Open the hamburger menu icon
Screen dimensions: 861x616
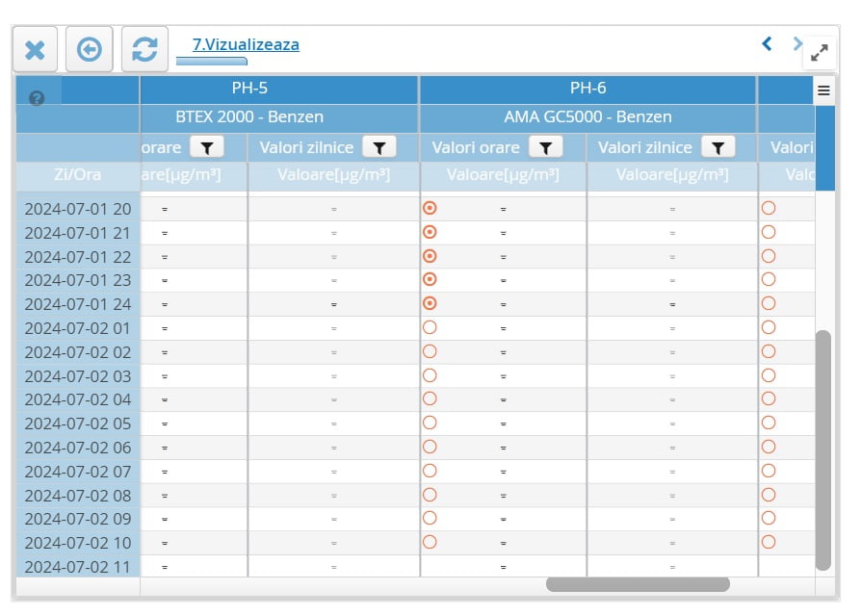[x=823, y=90]
